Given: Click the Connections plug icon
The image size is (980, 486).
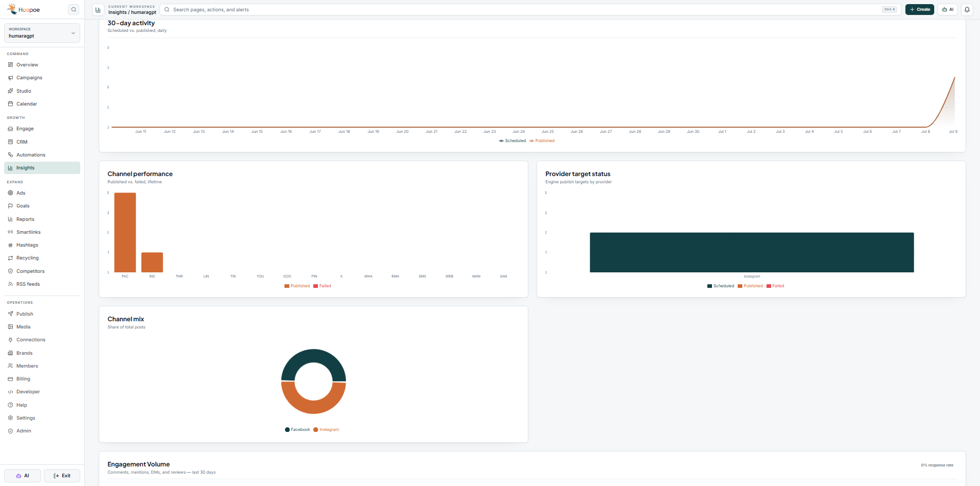Looking at the screenshot, I should click(x=10, y=340).
